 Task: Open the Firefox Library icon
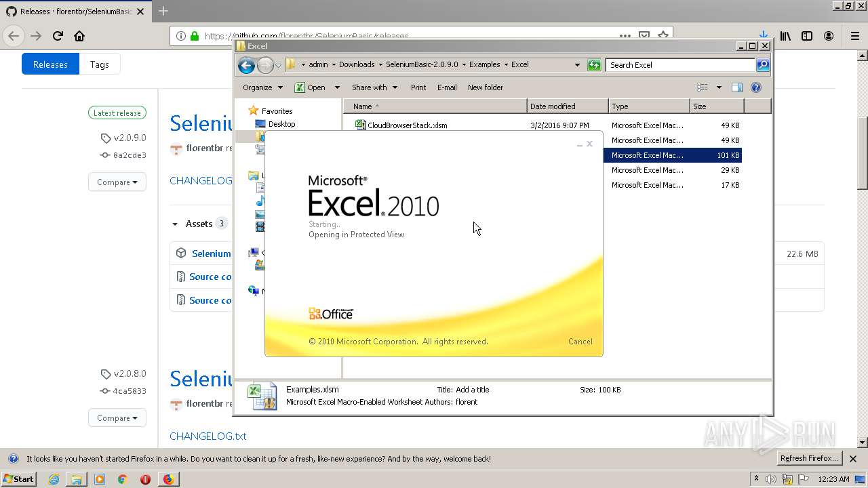[785, 36]
